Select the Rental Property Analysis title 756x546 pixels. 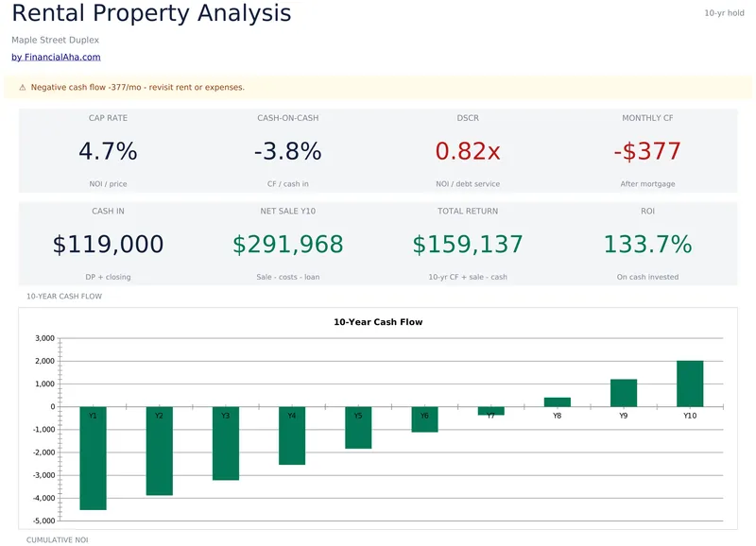click(151, 13)
